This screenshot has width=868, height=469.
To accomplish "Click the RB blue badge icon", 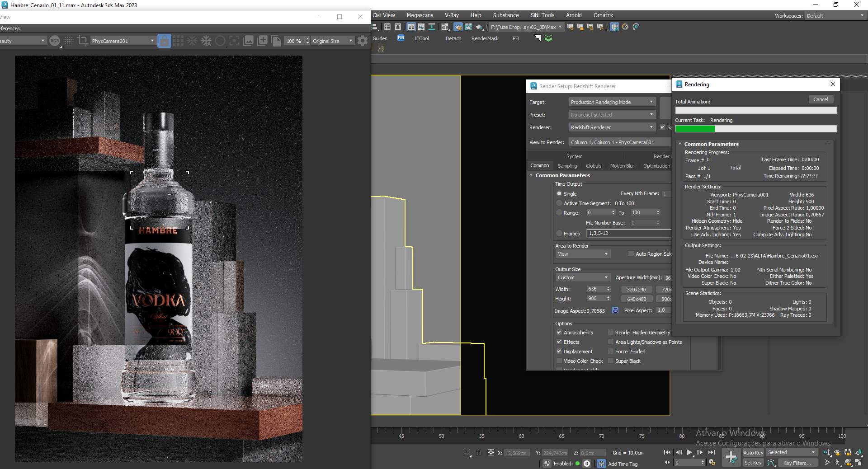I will pyautogui.click(x=401, y=38).
